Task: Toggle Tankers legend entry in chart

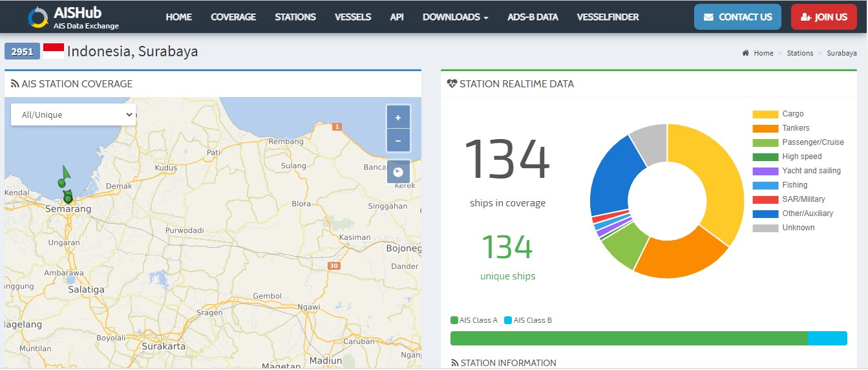Action: (x=796, y=128)
